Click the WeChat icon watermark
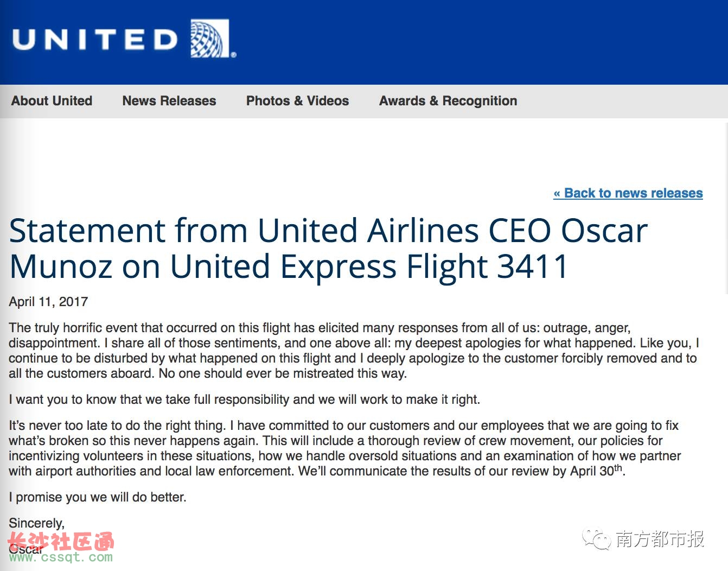The image size is (728, 571). [596, 539]
